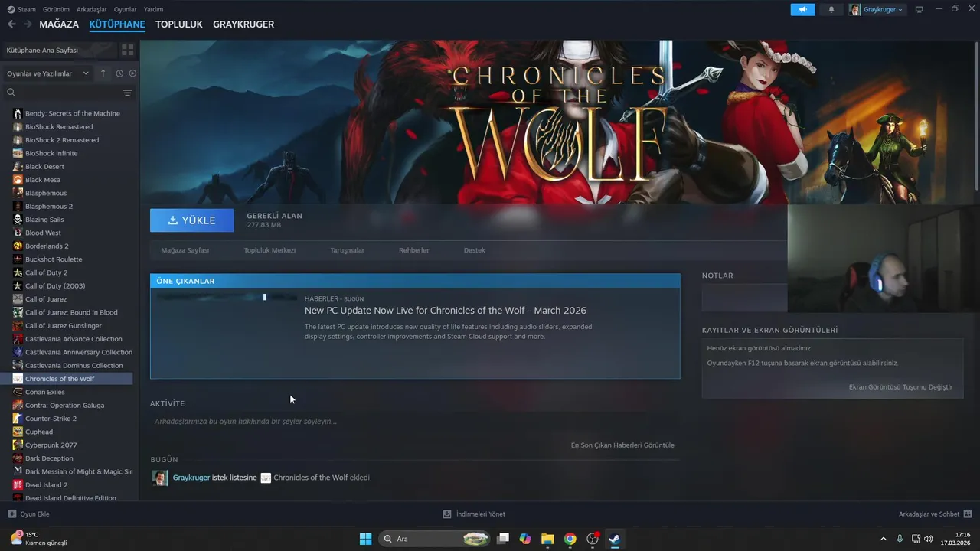
Task: Click the Counter-Strike 2 game icon
Action: [x=18, y=419]
